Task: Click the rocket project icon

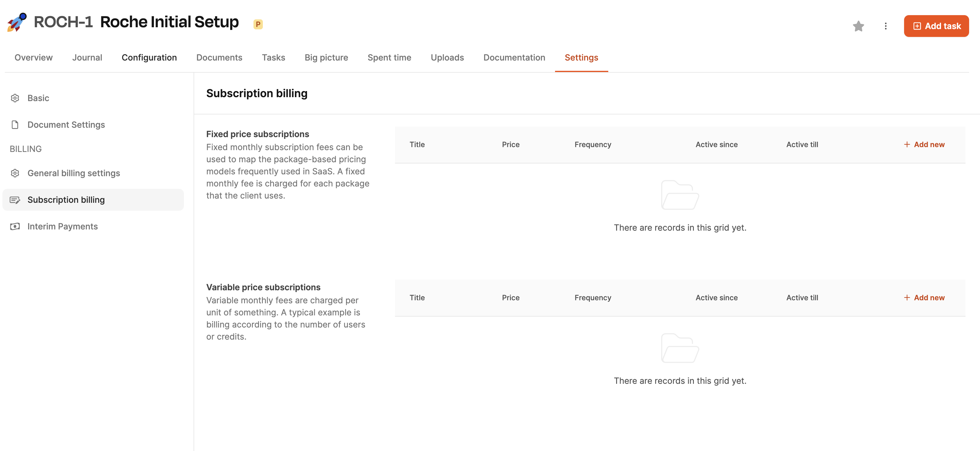Action: 17,22
